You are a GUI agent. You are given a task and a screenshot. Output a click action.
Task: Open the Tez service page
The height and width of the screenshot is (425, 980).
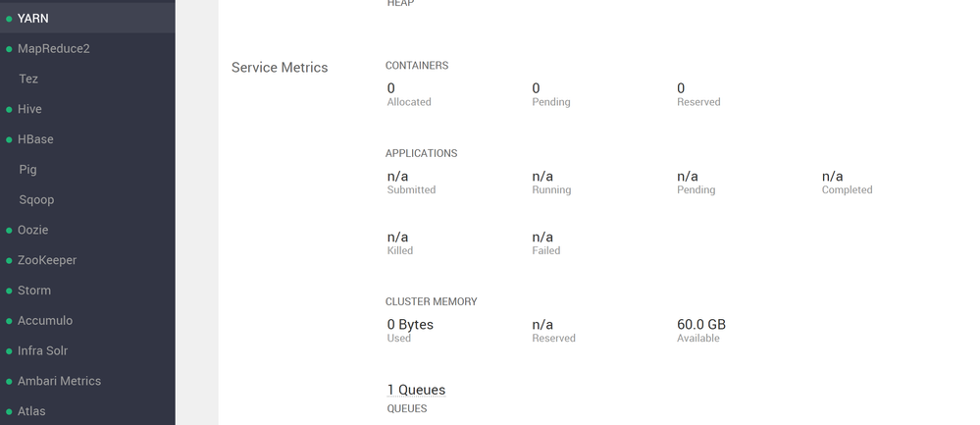28,79
